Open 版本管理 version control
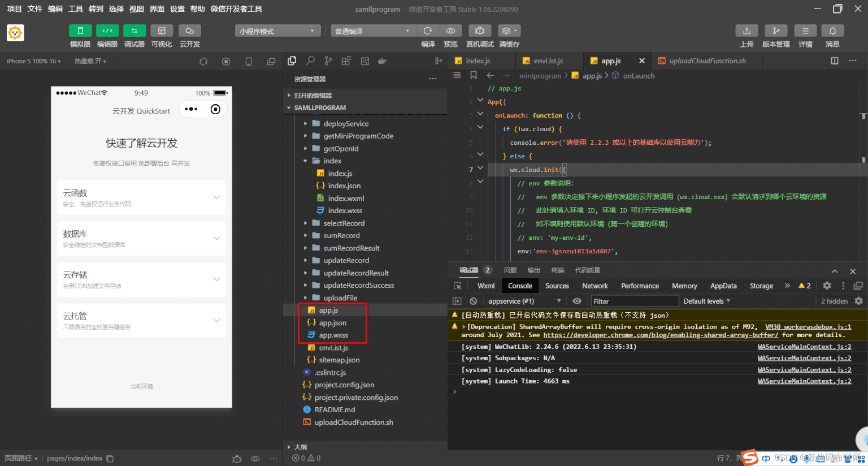 point(776,31)
